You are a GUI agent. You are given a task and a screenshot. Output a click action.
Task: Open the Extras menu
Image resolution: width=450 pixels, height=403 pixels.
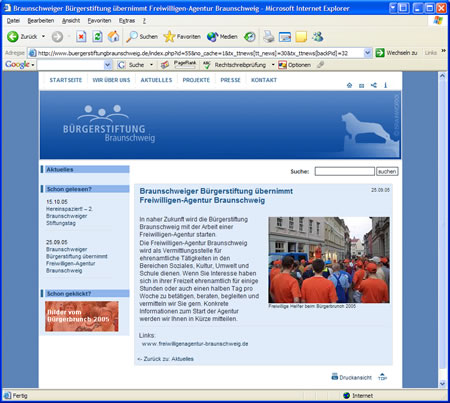(127, 21)
